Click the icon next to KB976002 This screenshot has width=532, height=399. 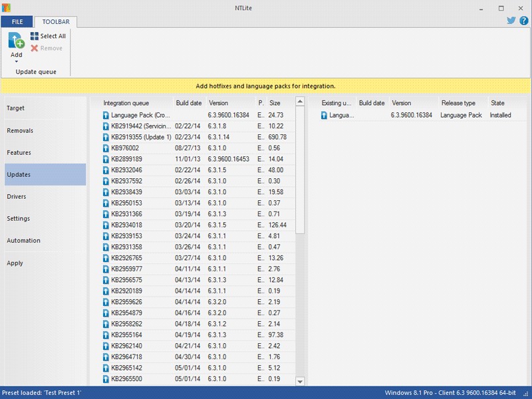click(x=106, y=148)
